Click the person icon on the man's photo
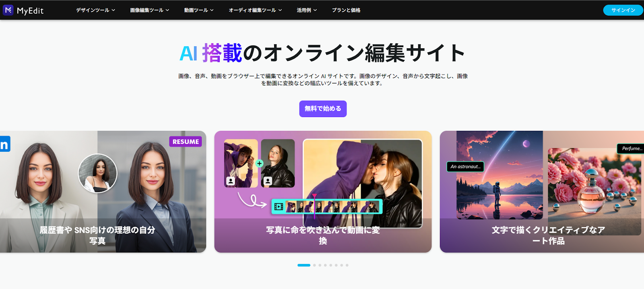Viewport: 644px width, 289px height. click(231, 181)
